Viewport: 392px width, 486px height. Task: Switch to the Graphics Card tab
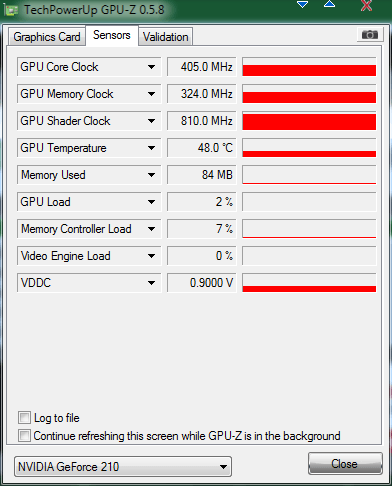click(x=47, y=37)
